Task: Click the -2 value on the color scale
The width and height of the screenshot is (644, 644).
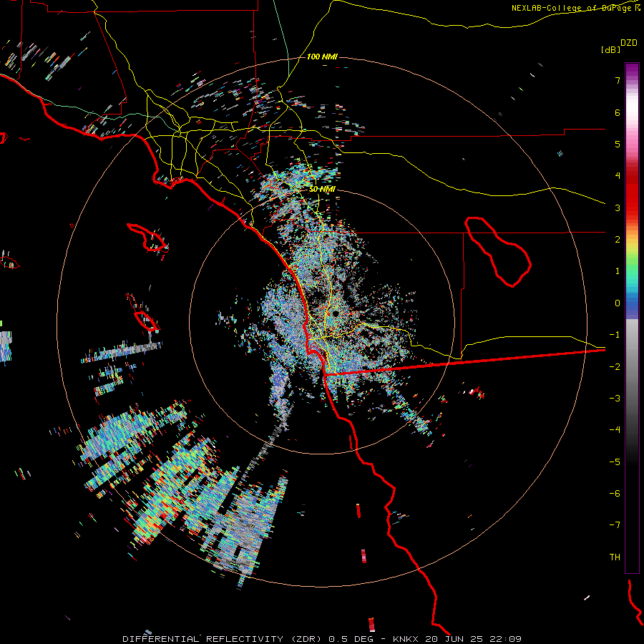Action: (x=615, y=367)
